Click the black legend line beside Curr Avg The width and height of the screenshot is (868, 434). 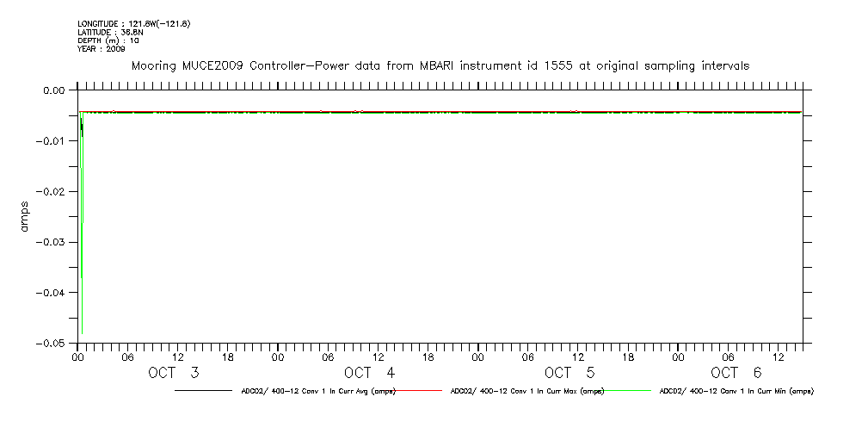(x=202, y=391)
